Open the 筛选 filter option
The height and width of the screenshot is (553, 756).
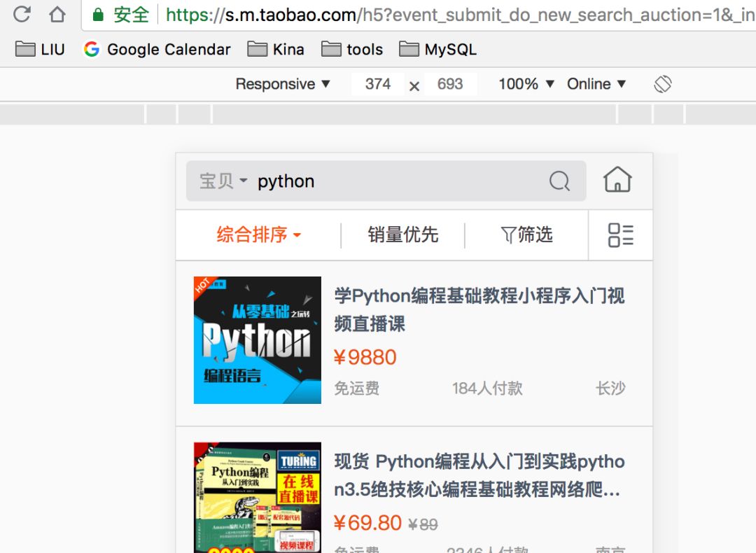tap(526, 234)
